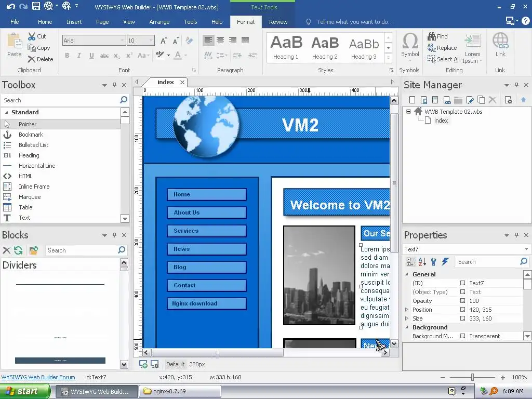The height and width of the screenshot is (399, 532).
Task: Click Find with the binoculars icon
Action: point(437,36)
